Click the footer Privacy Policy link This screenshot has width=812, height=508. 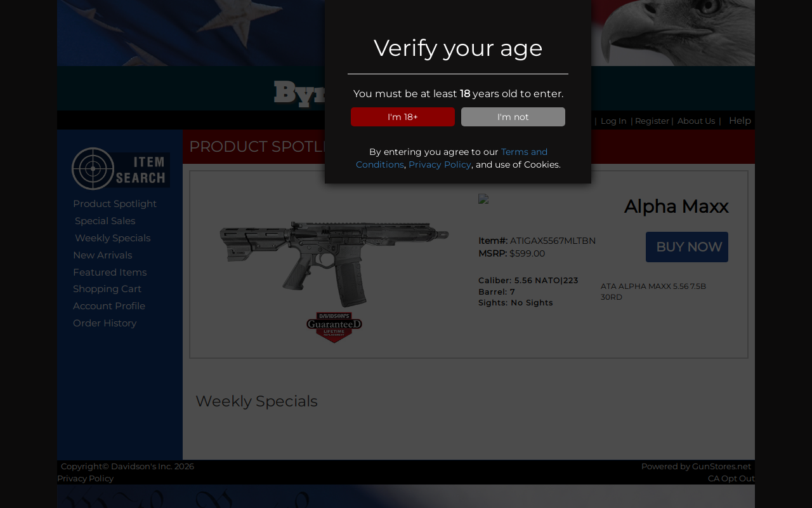tap(86, 479)
